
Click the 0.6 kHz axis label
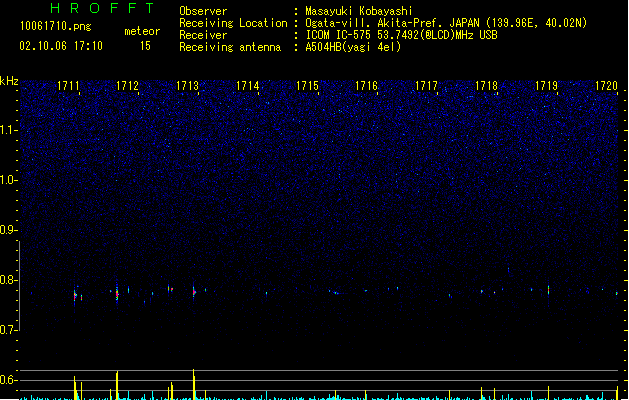tap(7, 380)
